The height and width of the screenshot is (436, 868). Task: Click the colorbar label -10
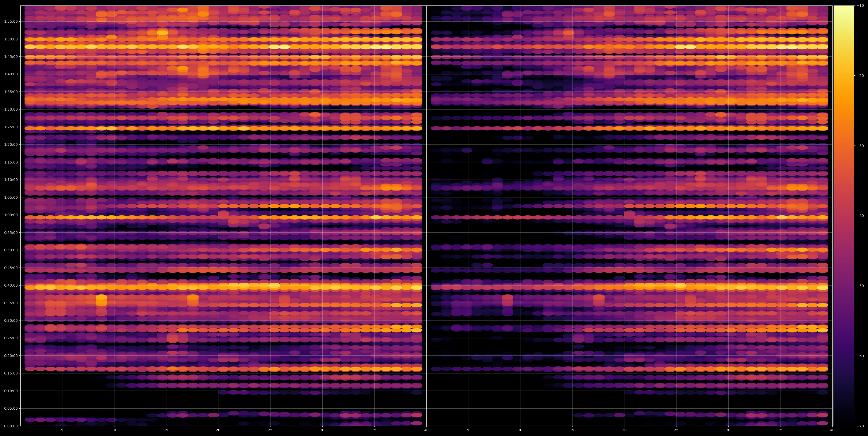pos(860,5)
